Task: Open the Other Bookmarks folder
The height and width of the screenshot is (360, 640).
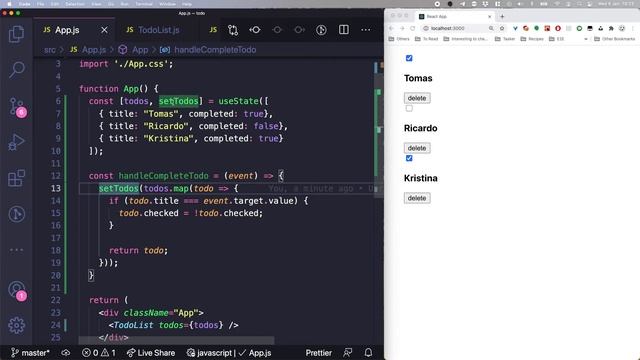Action: click(x=614, y=39)
